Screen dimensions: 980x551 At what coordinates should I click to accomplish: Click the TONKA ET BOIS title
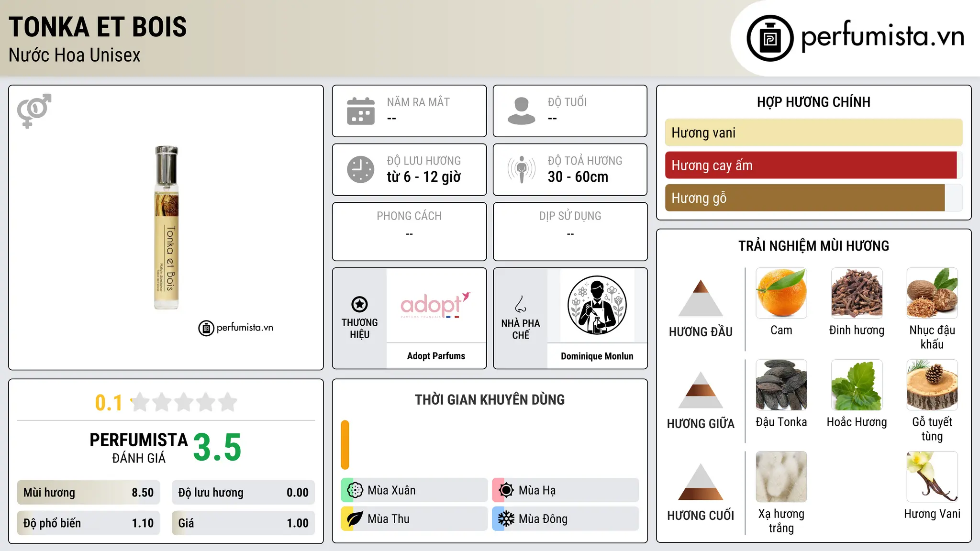pos(98,27)
